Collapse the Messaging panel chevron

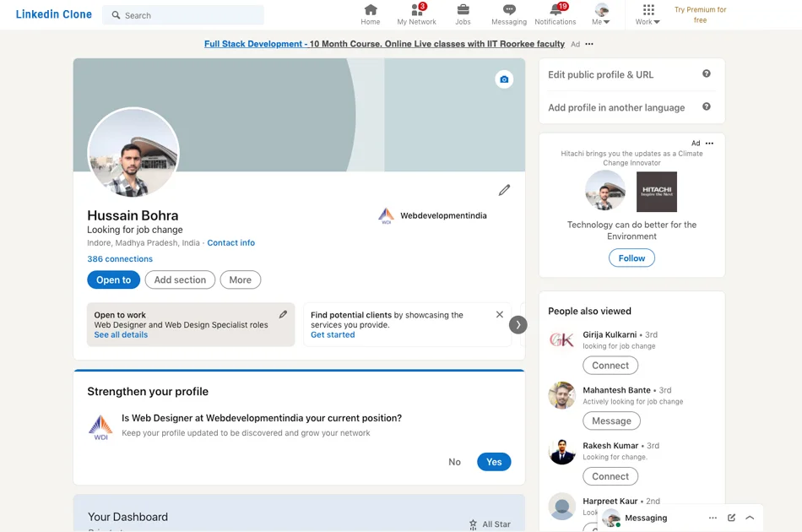[750, 518]
